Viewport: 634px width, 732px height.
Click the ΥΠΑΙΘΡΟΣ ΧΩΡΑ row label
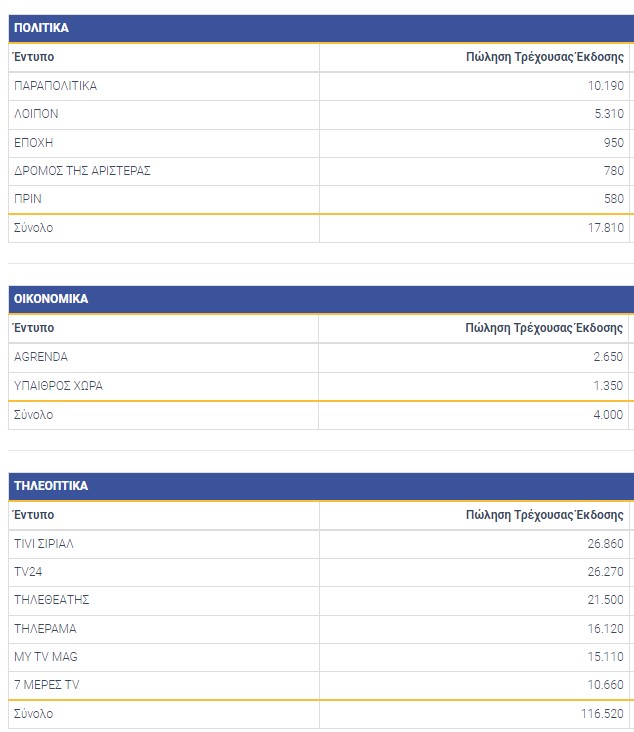58,385
